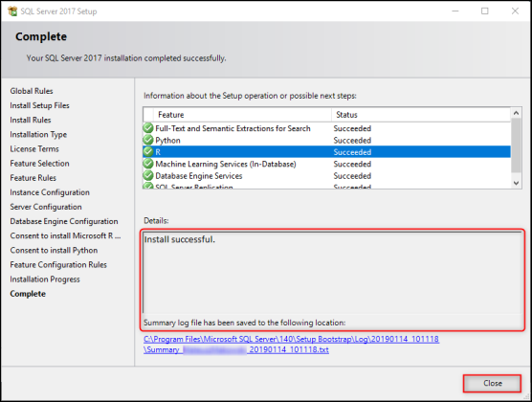Click Succeeded status for Full-Text and Semantic Extractions
The width and height of the screenshot is (532, 402).
coord(352,128)
